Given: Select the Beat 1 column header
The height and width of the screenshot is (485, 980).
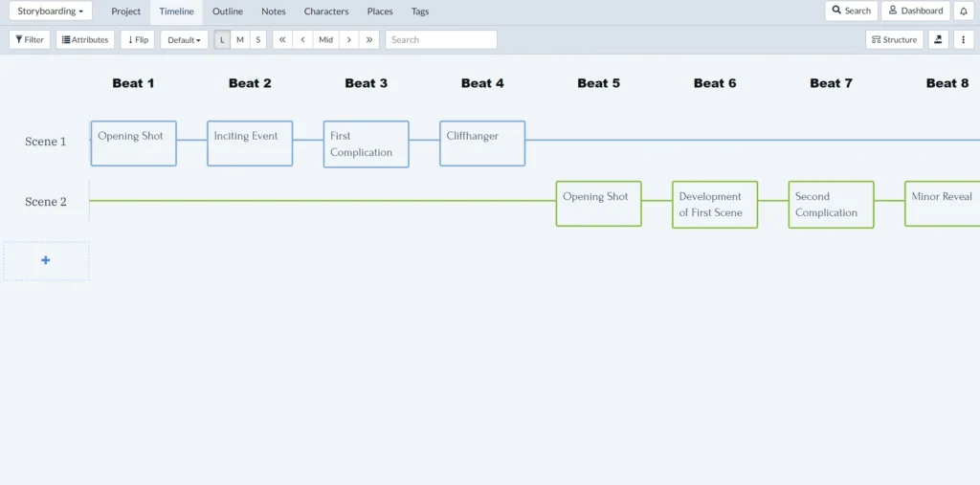Looking at the screenshot, I should 133,83.
